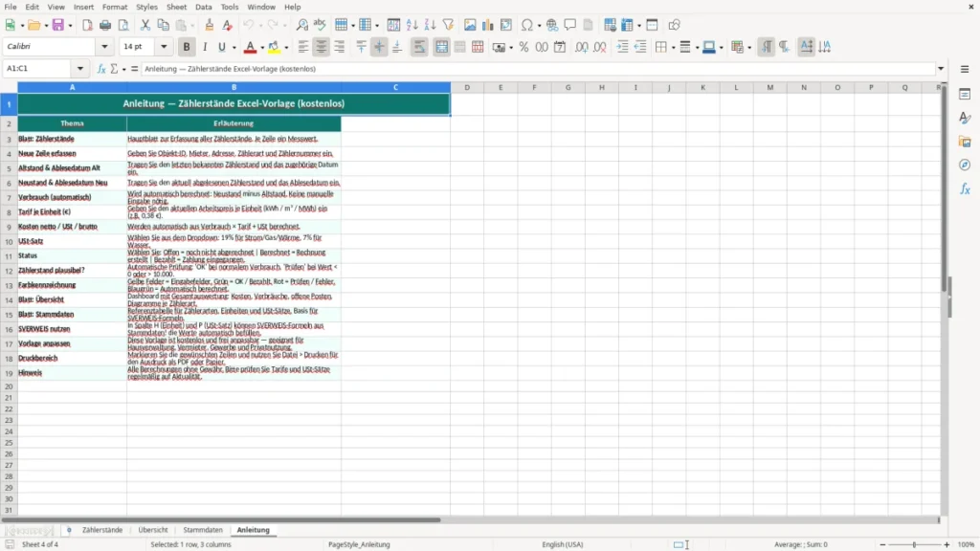Viewport: 980px width, 551px height.
Task: Open the sidebar Gallery icon
Action: 965,142
